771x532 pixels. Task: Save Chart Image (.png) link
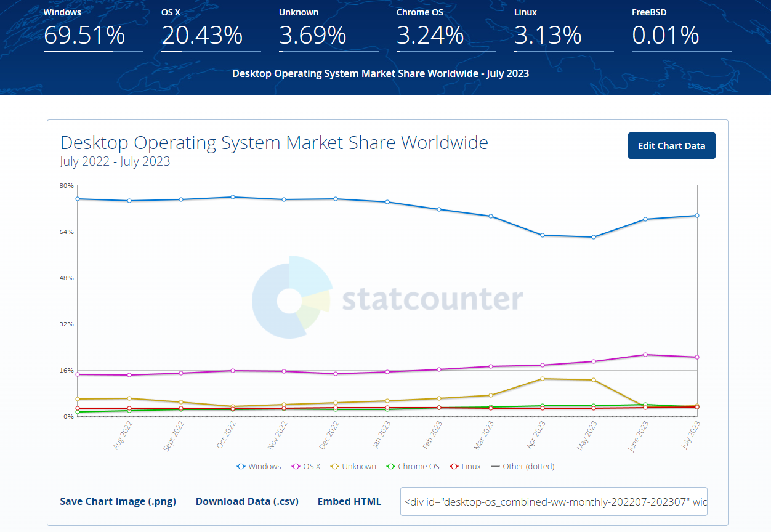[x=118, y=501]
